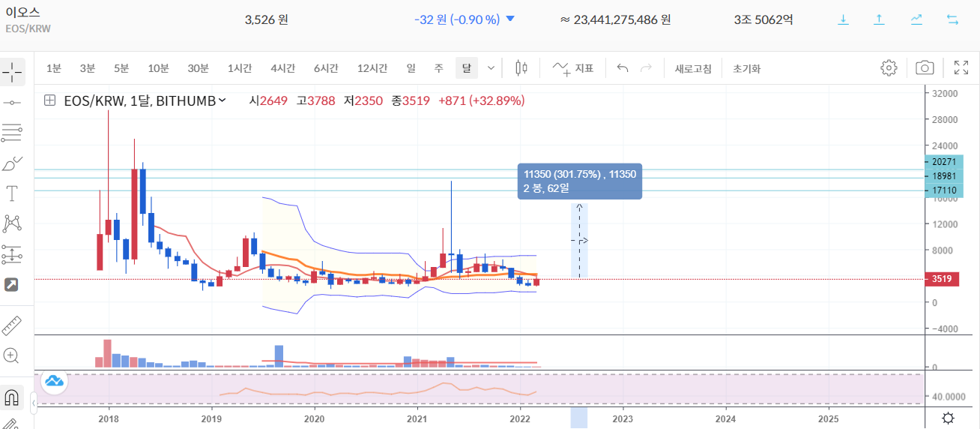Select the price range prediction tool
Image resolution: width=980 pixels, height=429 pixels.
click(x=13, y=254)
